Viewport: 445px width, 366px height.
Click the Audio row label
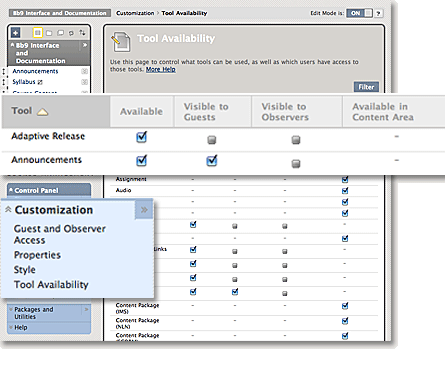(123, 190)
